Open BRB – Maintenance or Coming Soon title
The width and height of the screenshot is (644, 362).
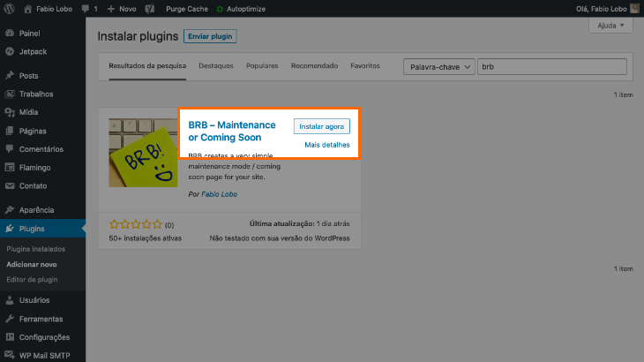[232, 131]
